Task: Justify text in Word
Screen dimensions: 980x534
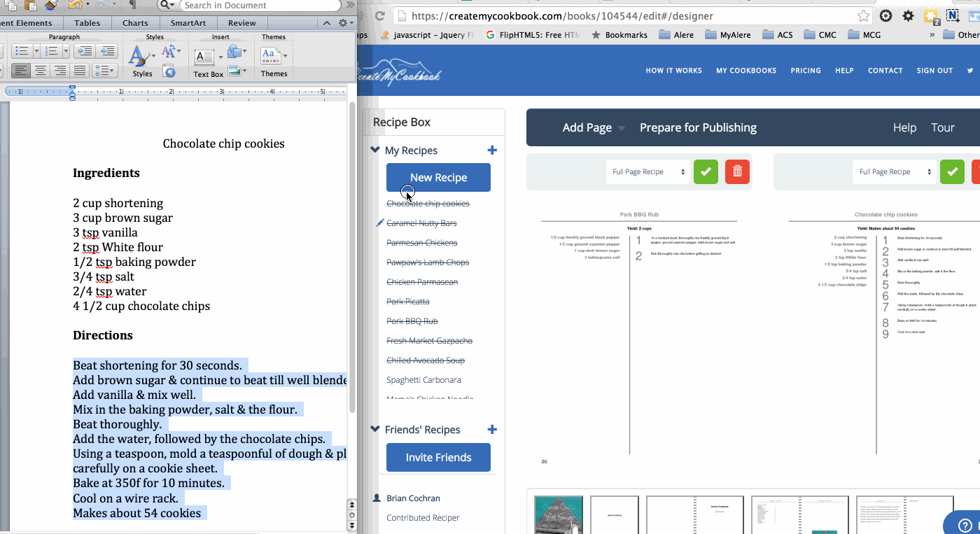Action: 80,71
